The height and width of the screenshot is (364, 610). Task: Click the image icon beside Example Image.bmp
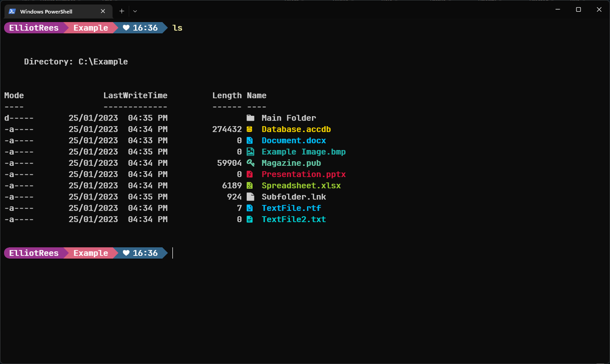coord(250,151)
